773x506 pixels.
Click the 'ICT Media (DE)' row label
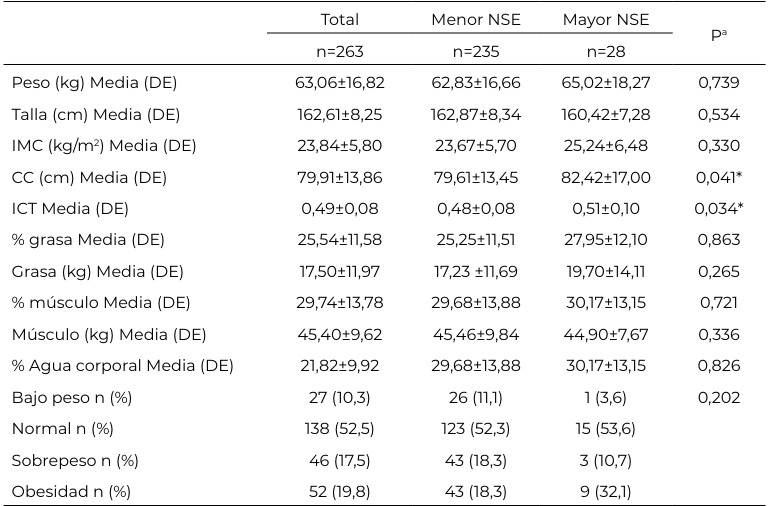pos(71,209)
